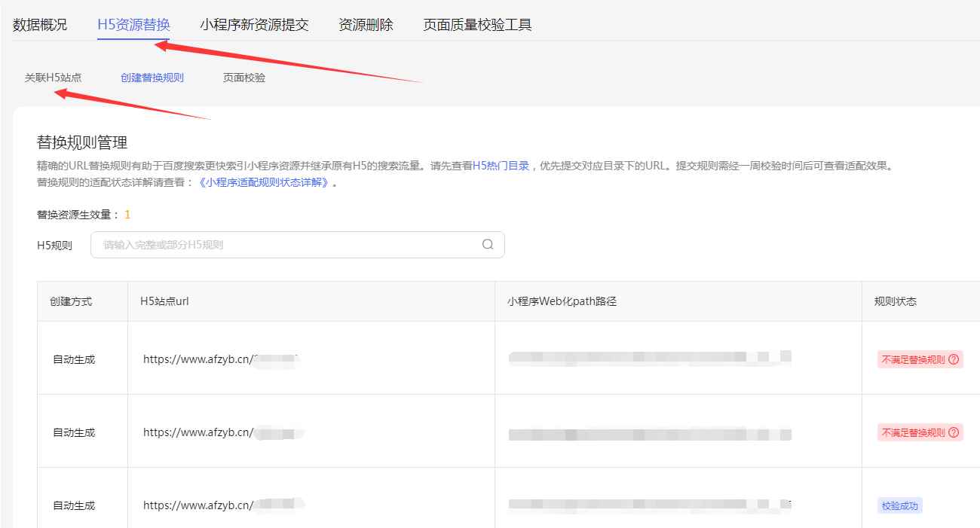The height and width of the screenshot is (528, 980).
Task: Click the 校验成功 status tag
Action: click(x=900, y=506)
